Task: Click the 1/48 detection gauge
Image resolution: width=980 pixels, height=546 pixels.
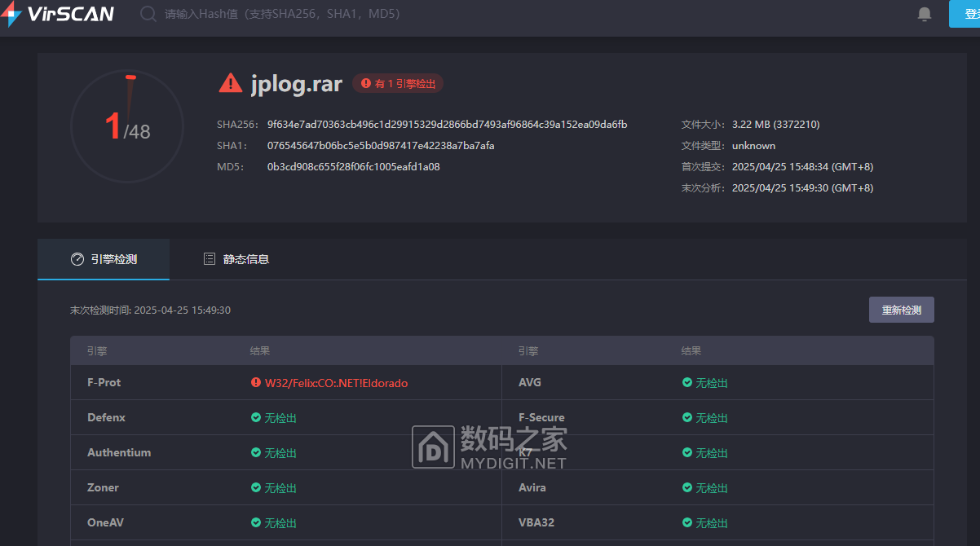Action: (127, 126)
